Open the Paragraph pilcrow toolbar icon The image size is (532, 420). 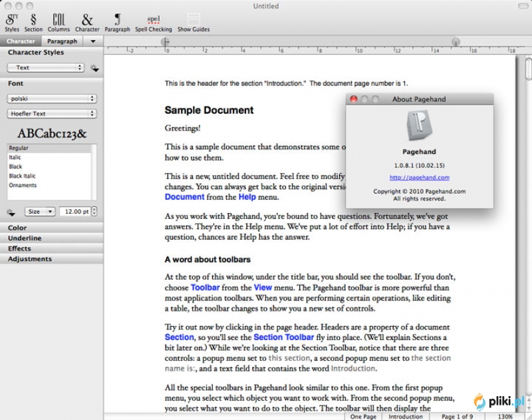pos(118,23)
